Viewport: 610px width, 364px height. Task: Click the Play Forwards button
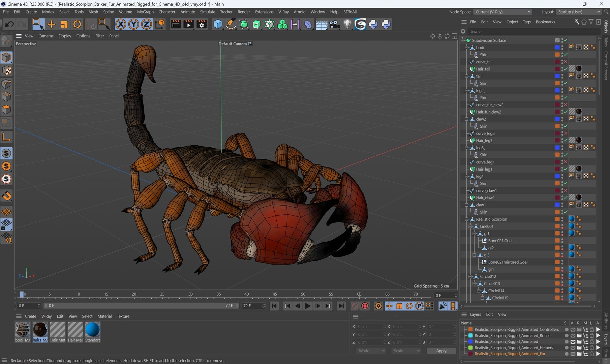tap(307, 306)
